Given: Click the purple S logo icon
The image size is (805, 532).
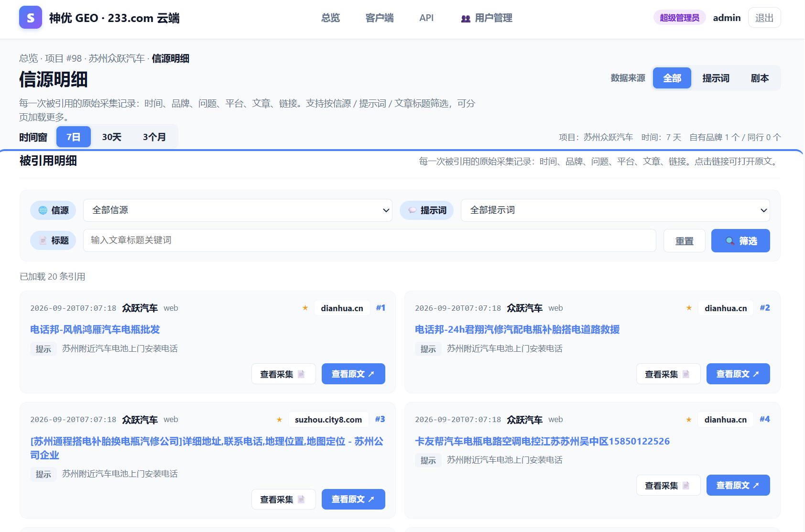Looking at the screenshot, I should click(x=31, y=18).
